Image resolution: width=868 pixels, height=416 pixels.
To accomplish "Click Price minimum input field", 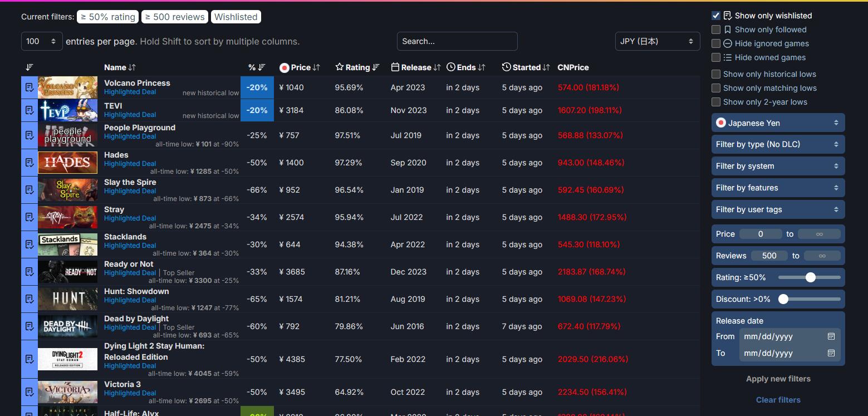I will [x=761, y=234].
